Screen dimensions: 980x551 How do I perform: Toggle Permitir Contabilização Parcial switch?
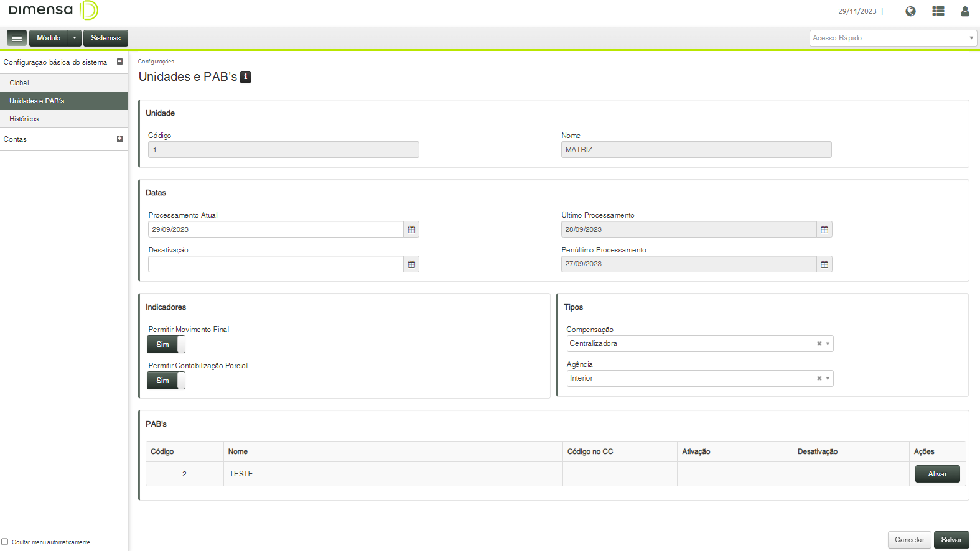[166, 381]
